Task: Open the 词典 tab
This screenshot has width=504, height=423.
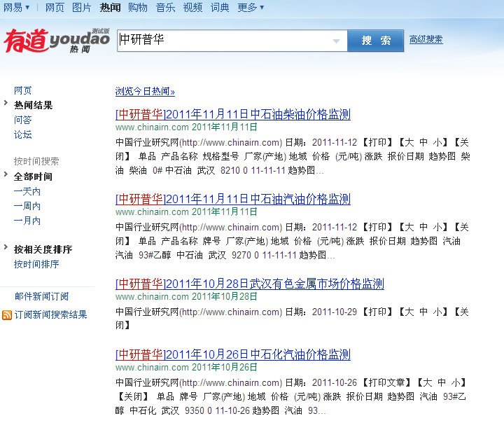Action: coord(220,8)
